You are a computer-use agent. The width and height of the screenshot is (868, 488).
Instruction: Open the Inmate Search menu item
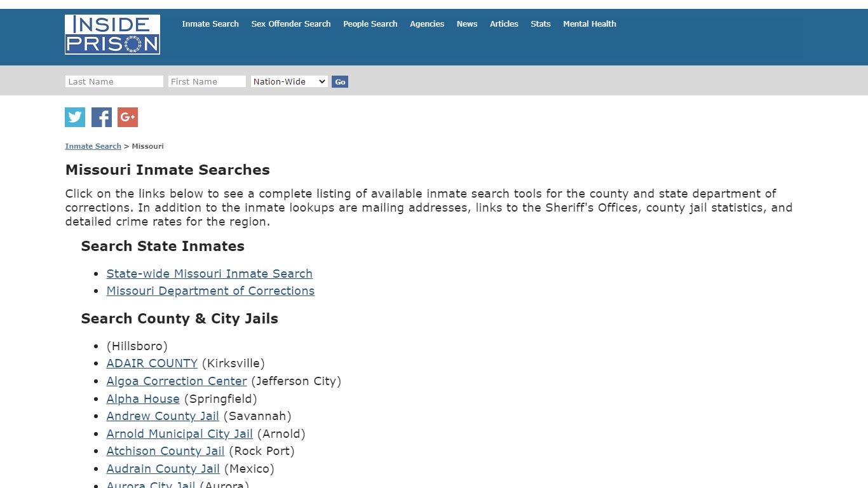210,24
